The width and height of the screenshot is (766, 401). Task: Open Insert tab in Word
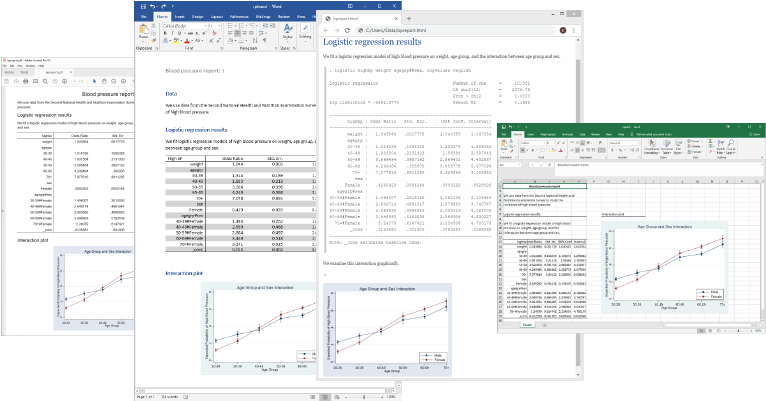click(x=179, y=17)
